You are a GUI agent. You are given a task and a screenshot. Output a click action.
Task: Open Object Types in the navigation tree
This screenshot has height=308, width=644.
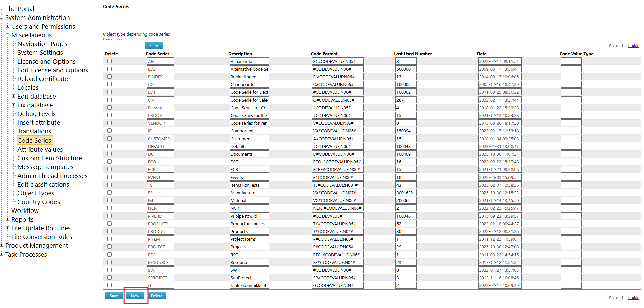tap(36, 193)
